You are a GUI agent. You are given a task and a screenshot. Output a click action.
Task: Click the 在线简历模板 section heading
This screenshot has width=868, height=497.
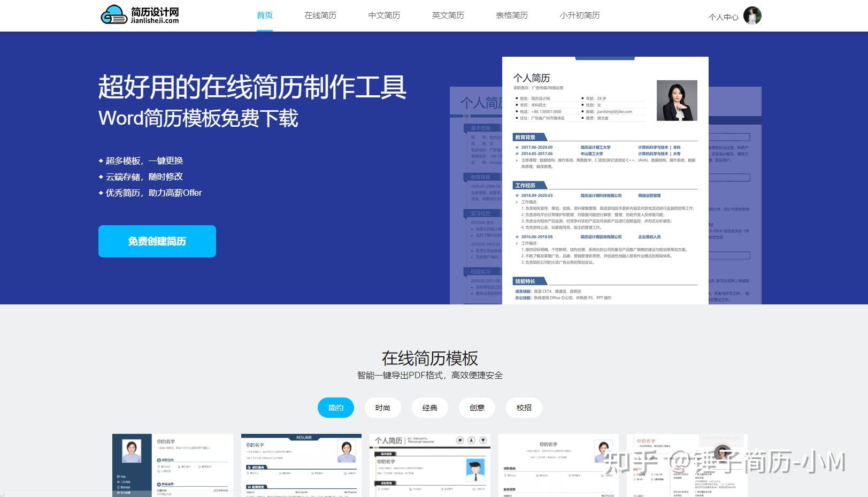pos(430,358)
